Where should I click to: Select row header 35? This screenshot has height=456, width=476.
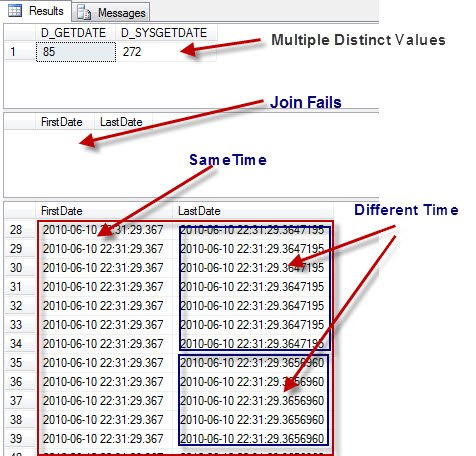pyautogui.click(x=20, y=363)
